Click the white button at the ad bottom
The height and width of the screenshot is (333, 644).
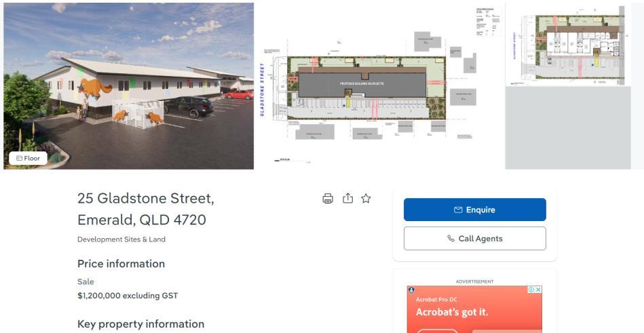[438, 331]
